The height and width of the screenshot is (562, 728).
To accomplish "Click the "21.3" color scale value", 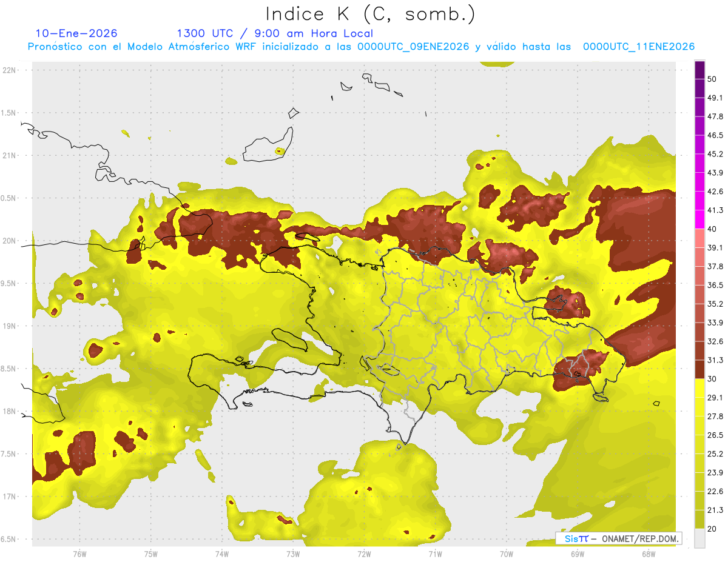I will pyautogui.click(x=715, y=510).
